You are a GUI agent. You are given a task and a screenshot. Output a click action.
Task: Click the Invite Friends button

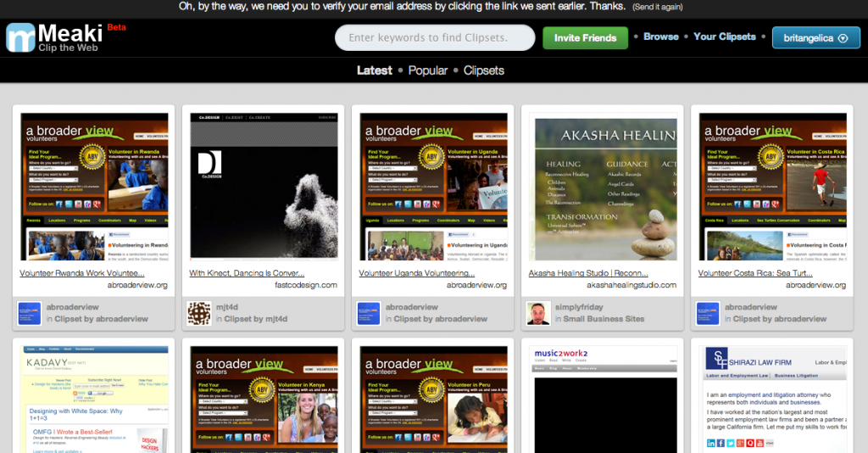(585, 37)
